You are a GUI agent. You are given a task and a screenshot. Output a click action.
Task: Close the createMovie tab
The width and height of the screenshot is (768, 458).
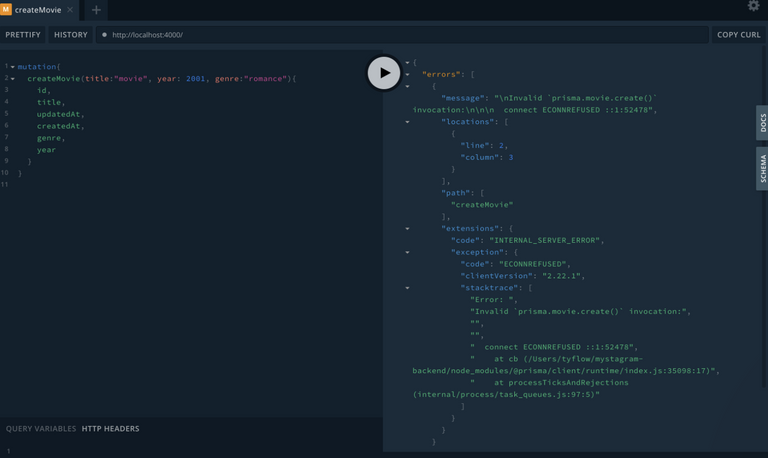70,10
